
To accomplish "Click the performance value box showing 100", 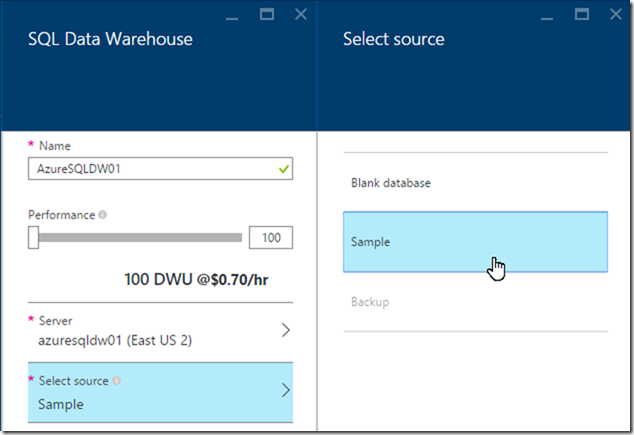I will (x=271, y=237).
